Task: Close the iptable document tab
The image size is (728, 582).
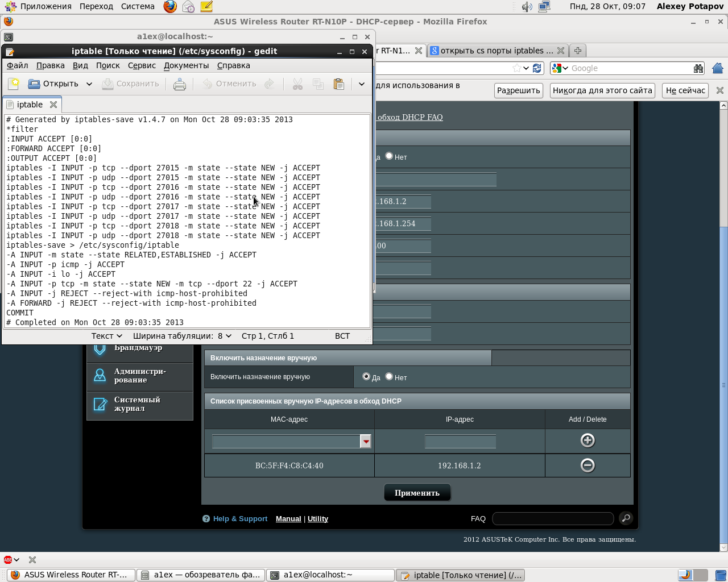Action: tap(53, 105)
